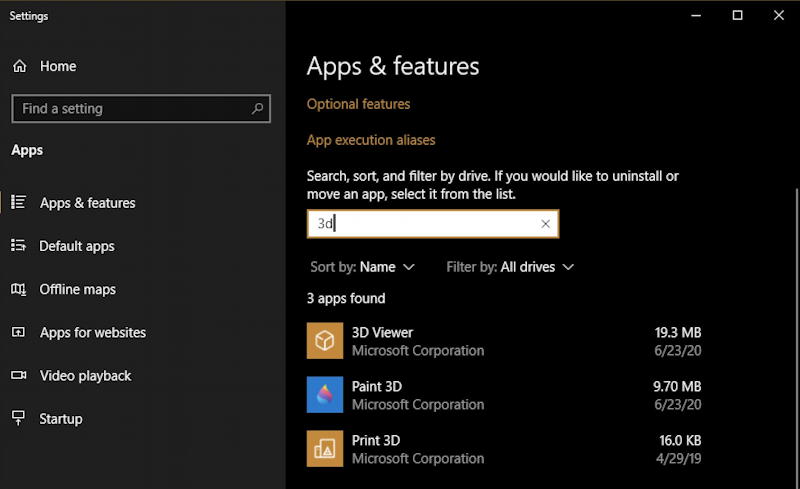Clear the app search with the X
The image size is (800, 489).
click(545, 224)
